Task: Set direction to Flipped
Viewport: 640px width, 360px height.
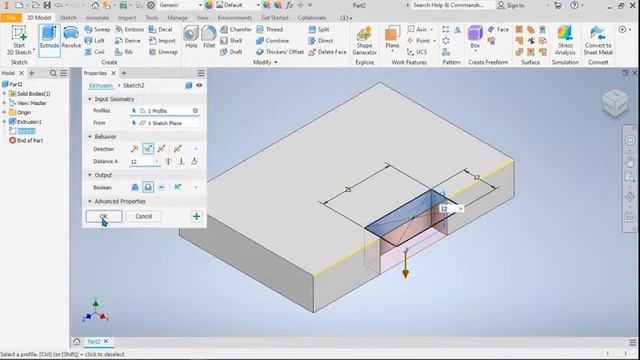Action: pyautogui.click(x=148, y=149)
